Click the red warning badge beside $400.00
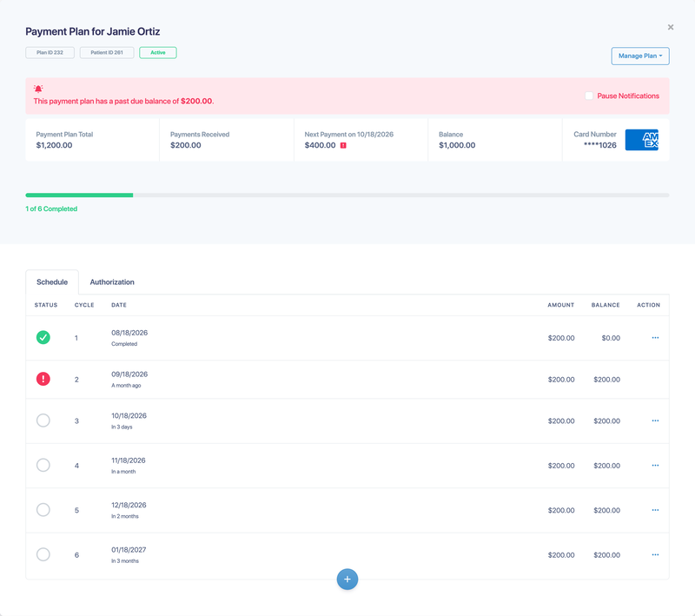The image size is (695, 616). tap(343, 145)
